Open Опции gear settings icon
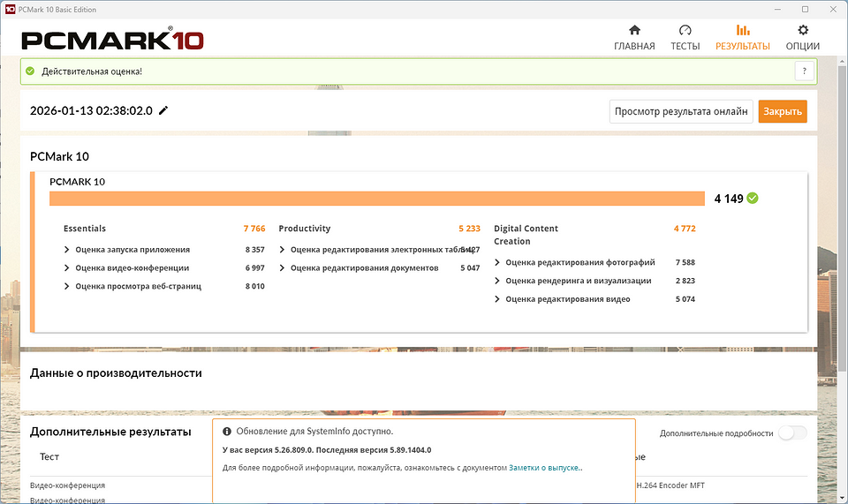This screenshot has width=848, height=504. 802,30
